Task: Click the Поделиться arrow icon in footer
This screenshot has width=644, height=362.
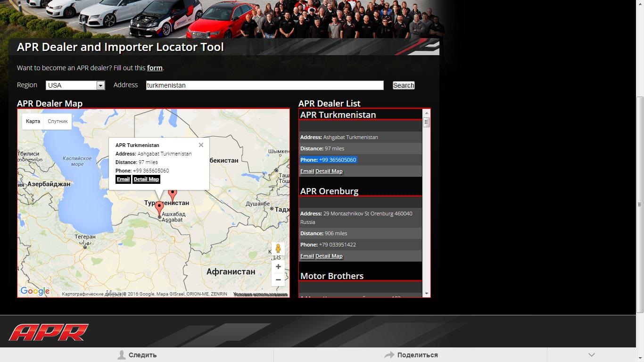Action: [389, 354]
